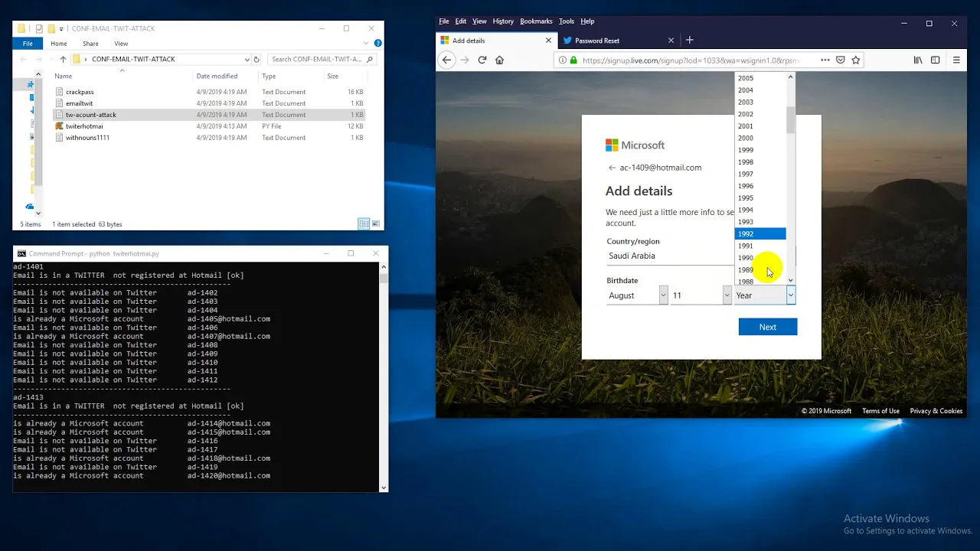This screenshot has height=551, width=980.
Task: Open Firefox Edit menu
Action: (461, 21)
